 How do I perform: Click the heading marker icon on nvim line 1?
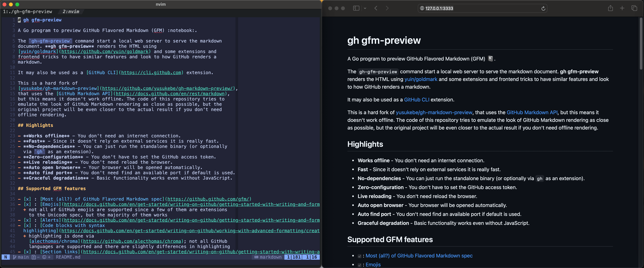point(19,20)
